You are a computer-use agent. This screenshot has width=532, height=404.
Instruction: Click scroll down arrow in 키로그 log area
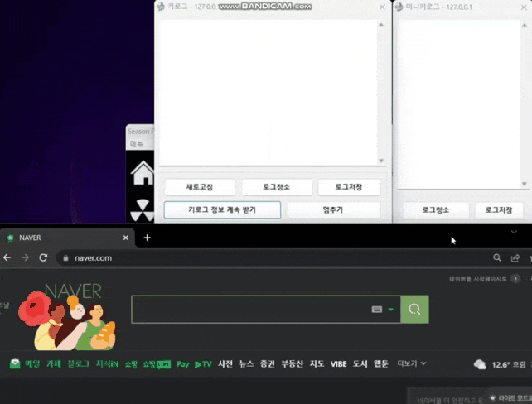pyautogui.click(x=381, y=161)
